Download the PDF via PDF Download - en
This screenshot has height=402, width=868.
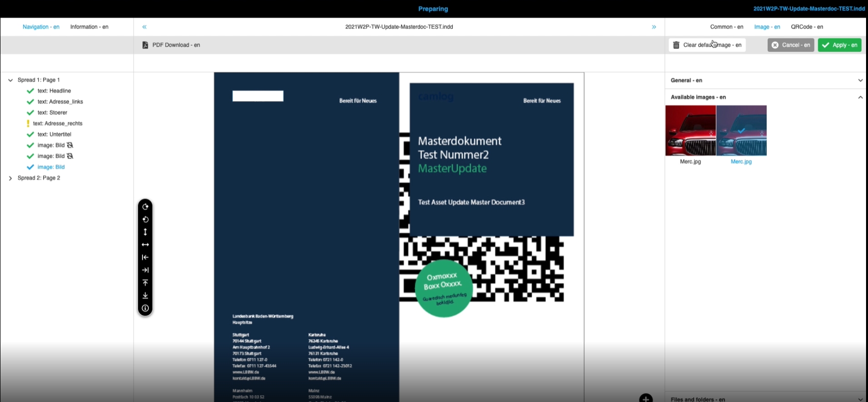(171, 45)
